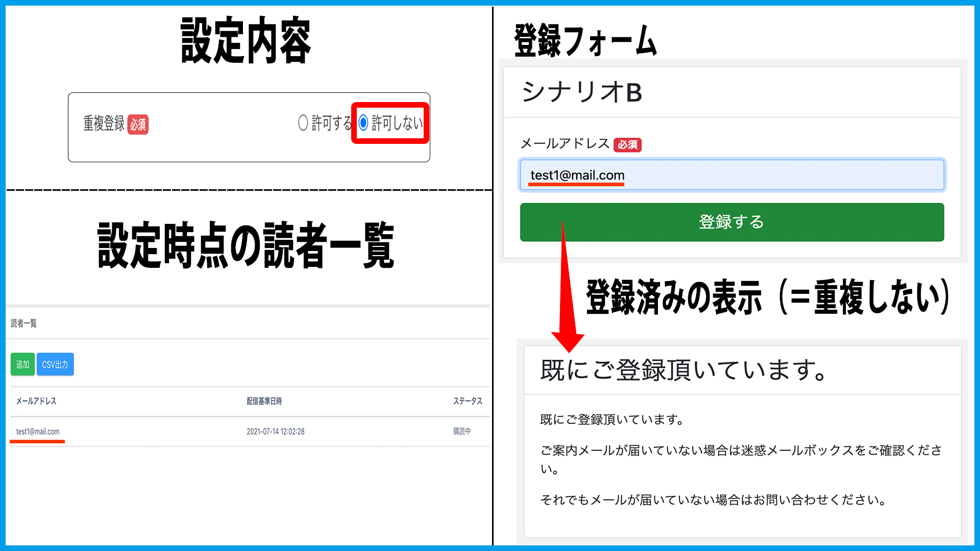
Task: Select the 許可する radio button
Action: point(303,123)
